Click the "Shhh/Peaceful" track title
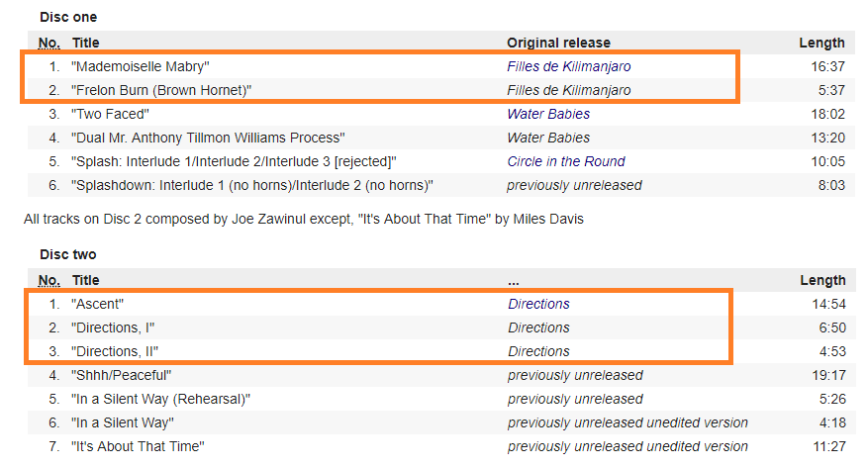 (122, 375)
